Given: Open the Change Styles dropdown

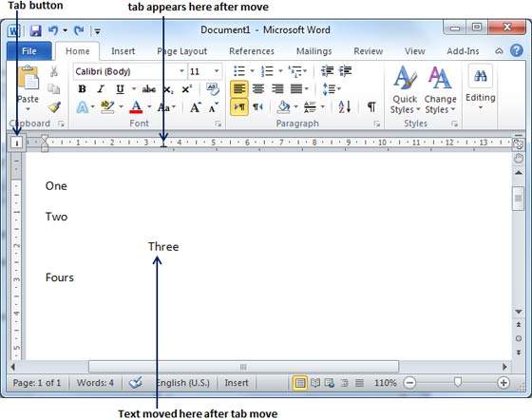Looking at the screenshot, I should [440, 89].
